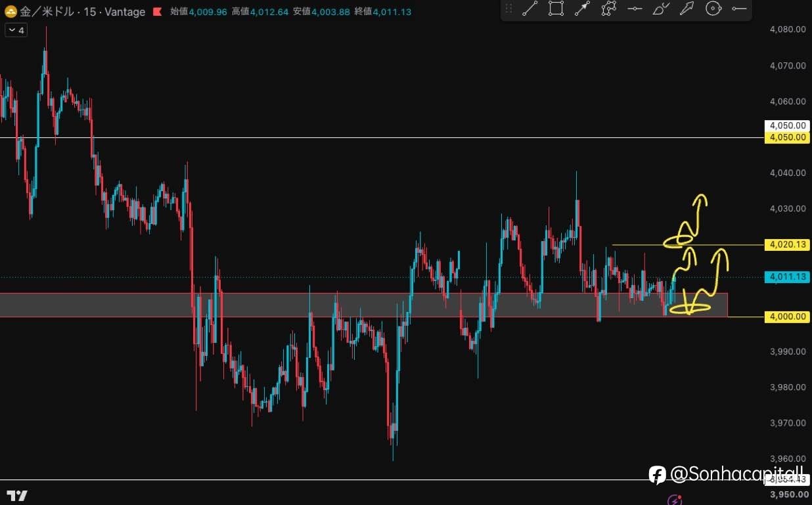
Task: Click the cyan 4,011.13 current price label
Action: click(x=787, y=276)
